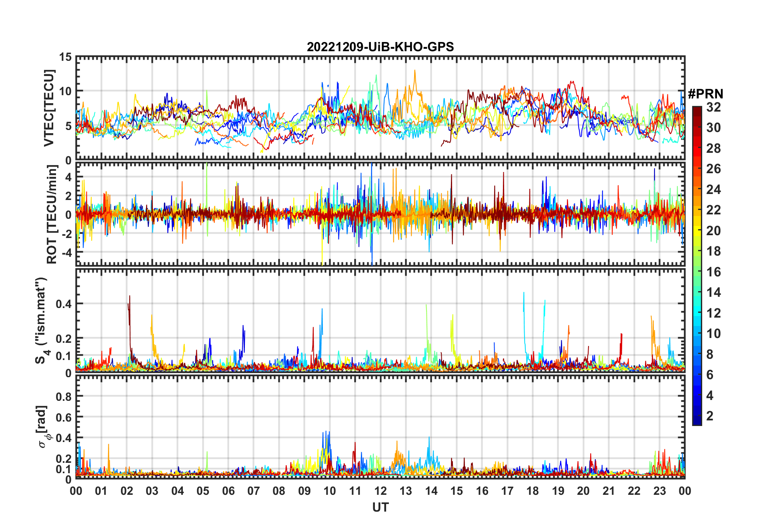Screen dimensions: 761x532
Task: Click the plot title "20221209-UiB-KHO-GPS"
Action: point(380,47)
